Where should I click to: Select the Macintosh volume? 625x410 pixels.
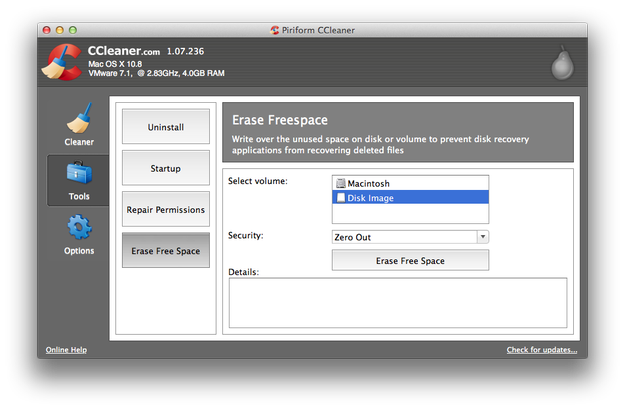pyautogui.click(x=410, y=183)
